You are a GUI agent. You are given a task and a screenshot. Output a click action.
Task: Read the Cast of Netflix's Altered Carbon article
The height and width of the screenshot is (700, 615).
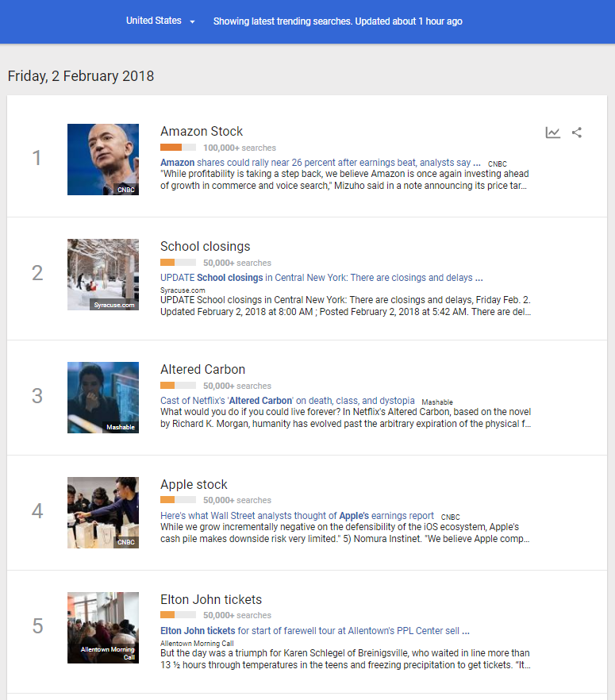pyautogui.click(x=287, y=401)
